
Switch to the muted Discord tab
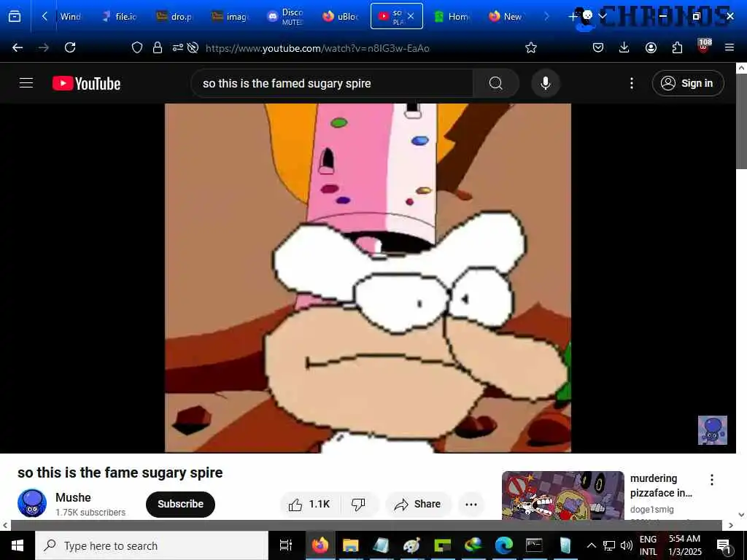pyautogui.click(x=285, y=17)
